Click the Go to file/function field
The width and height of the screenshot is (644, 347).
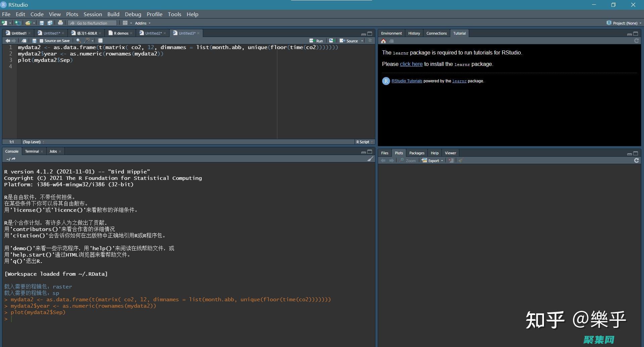[92, 23]
